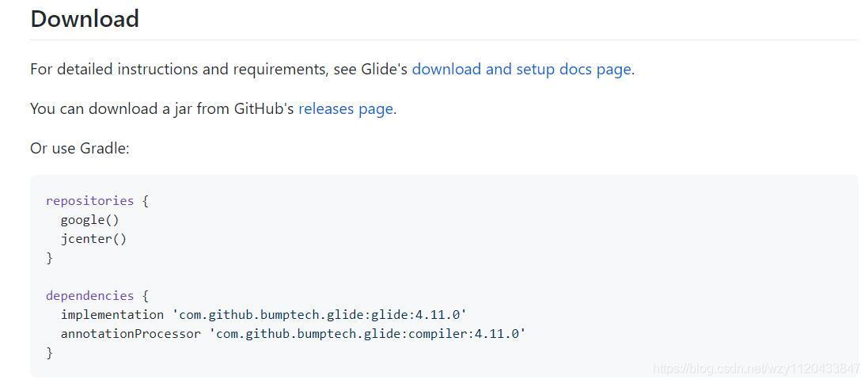Click the 'dependencies {' code line

click(x=97, y=295)
